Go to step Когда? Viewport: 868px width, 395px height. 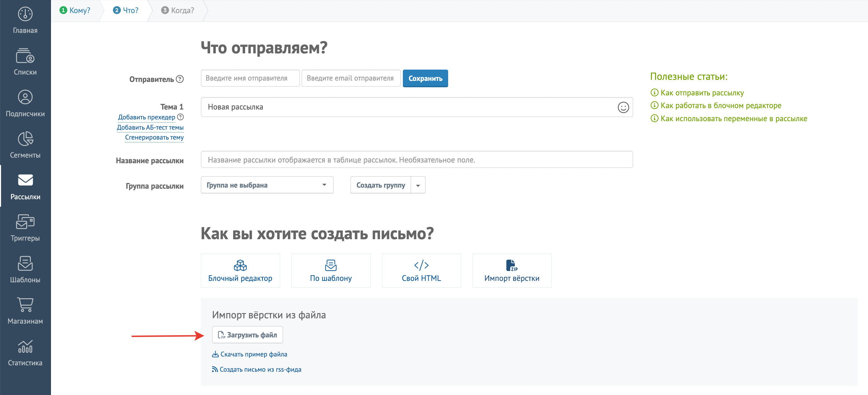[178, 11]
